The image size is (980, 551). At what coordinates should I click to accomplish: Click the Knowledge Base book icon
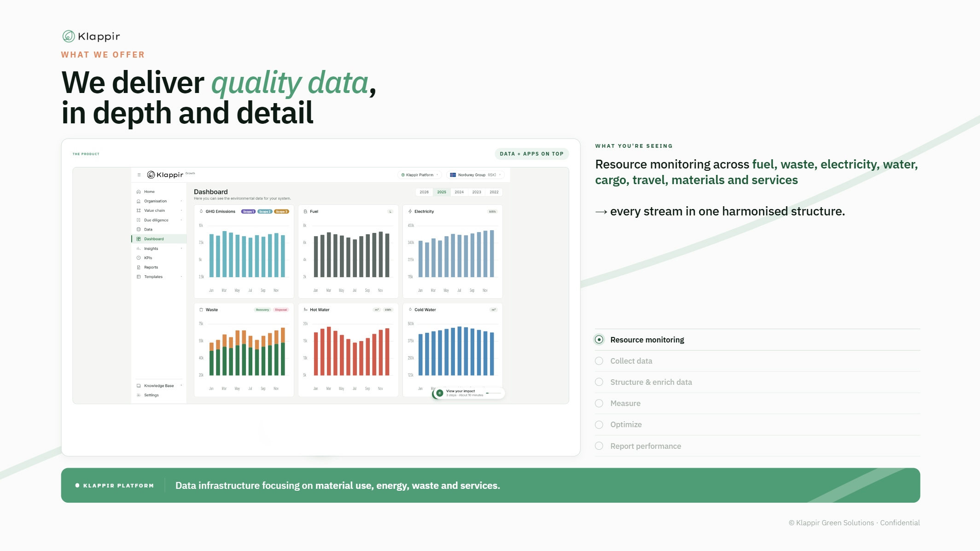tap(139, 386)
